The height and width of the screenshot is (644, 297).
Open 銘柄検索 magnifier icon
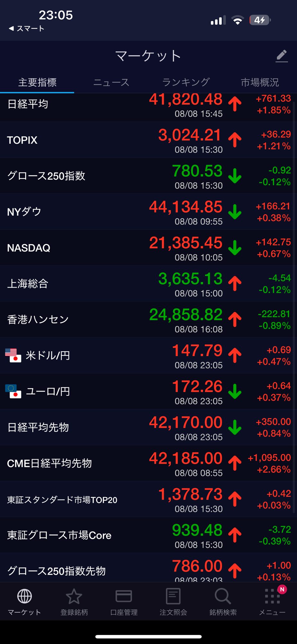point(223,596)
